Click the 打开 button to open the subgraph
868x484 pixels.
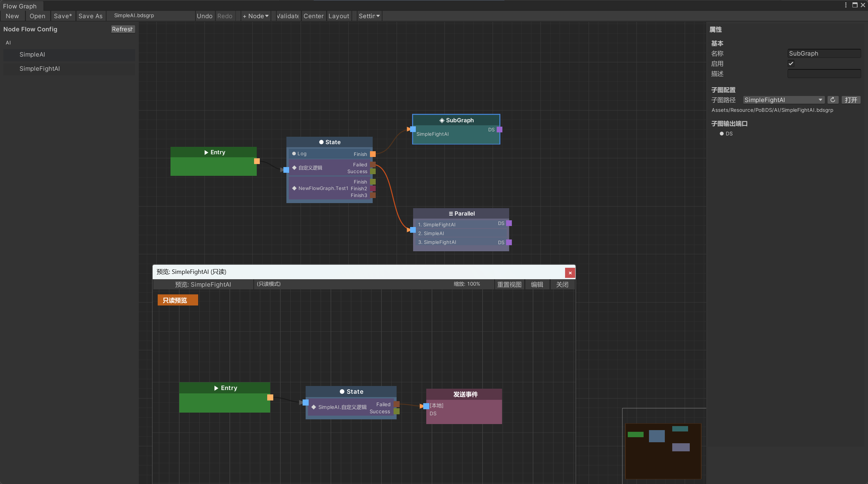pyautogui.click(x=851, y=100)
